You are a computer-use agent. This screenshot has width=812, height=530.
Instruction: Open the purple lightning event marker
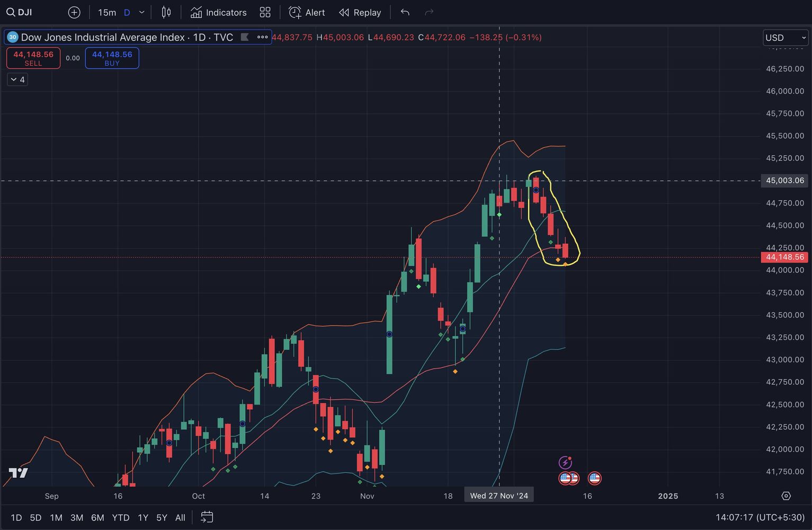(565, 462)
